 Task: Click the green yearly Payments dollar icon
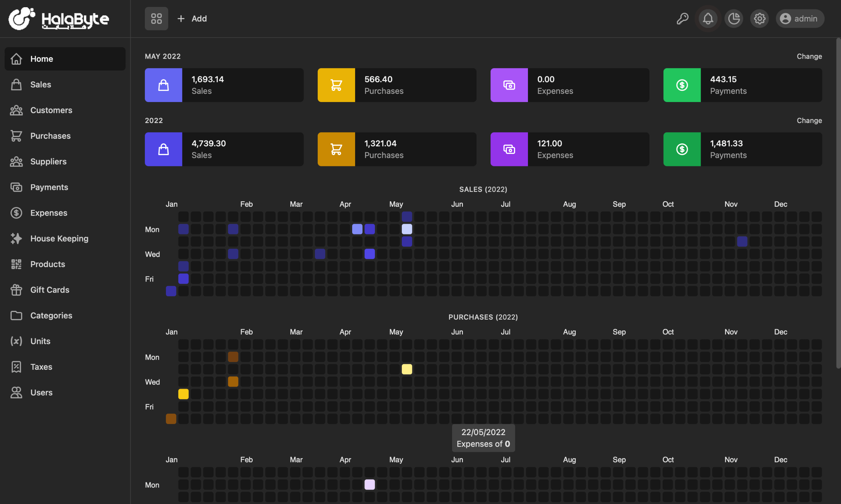pos(682,149)
